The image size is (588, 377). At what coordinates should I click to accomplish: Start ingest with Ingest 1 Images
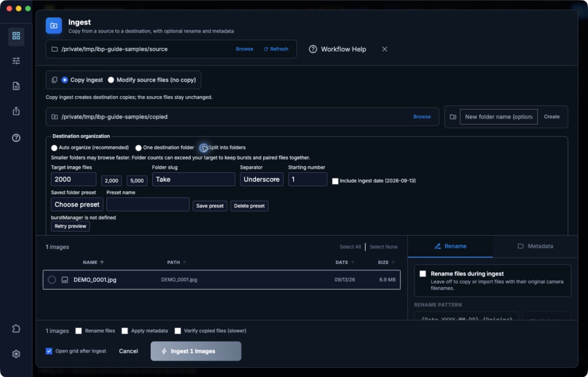[196, 351]
